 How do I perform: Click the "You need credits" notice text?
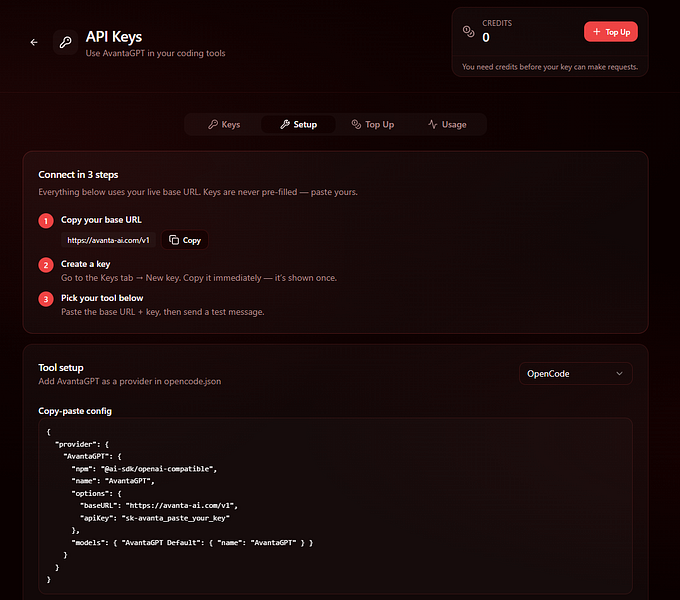[550, 67]
